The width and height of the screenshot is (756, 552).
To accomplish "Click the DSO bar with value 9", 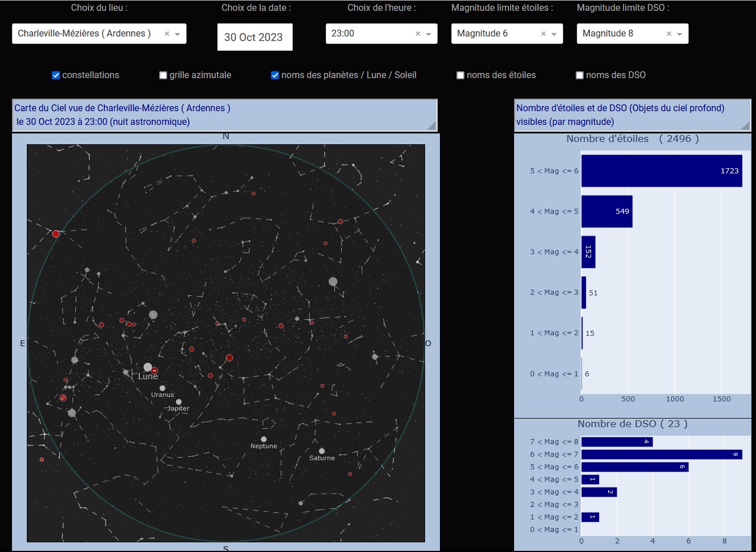I will coord(662,454).
